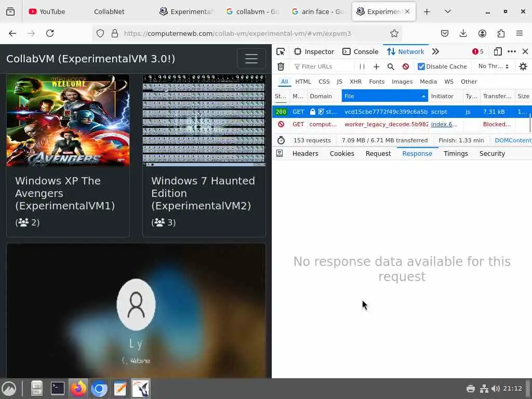
Task: Search network requests with magnifier
Action: 391,66
